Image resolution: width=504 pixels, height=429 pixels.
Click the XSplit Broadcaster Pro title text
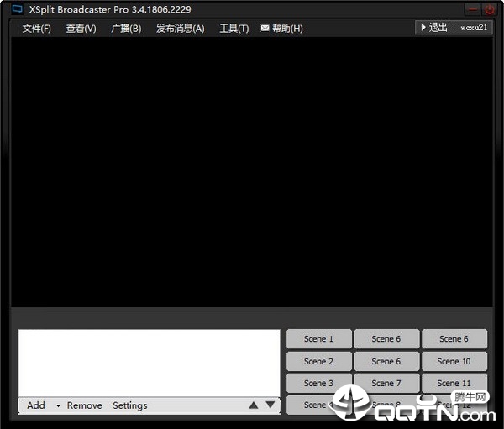[110, 9]
